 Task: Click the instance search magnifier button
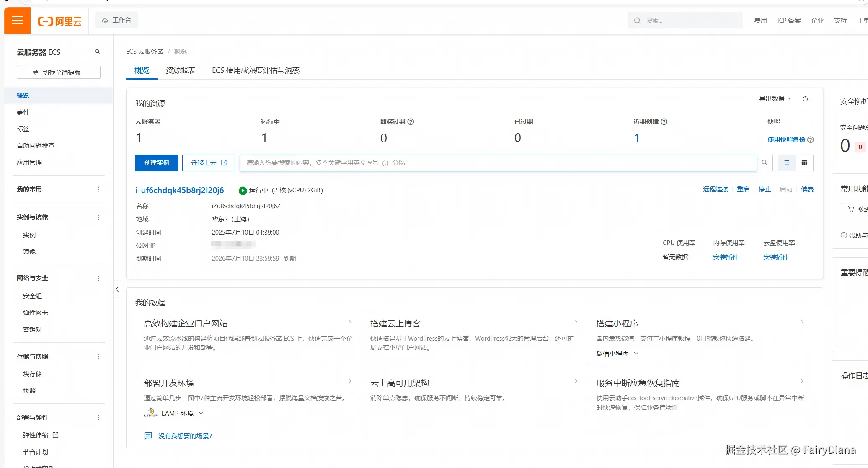click(x=765, y=163)
